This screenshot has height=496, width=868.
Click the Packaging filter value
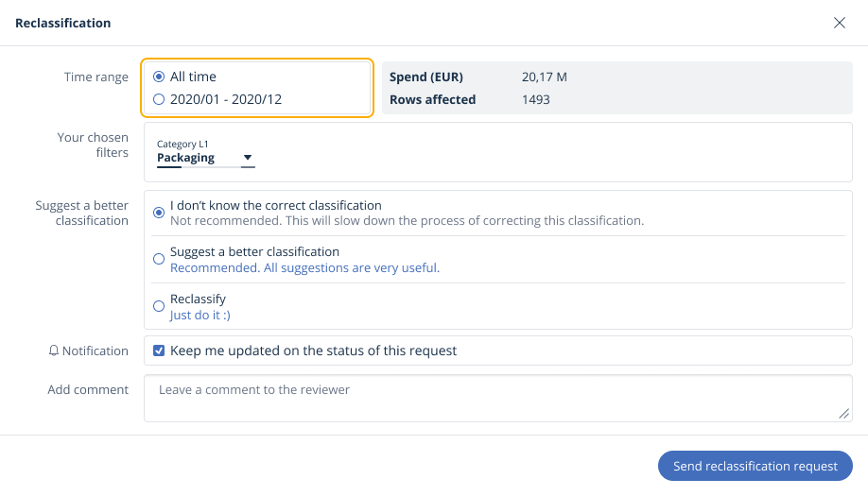pyautogui.click(x=185, y=158)
